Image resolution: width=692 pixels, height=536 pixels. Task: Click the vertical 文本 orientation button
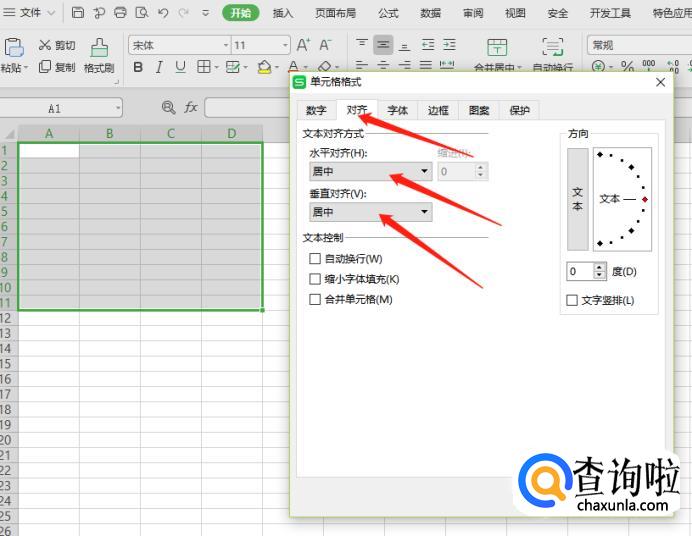tap(578, 199)
